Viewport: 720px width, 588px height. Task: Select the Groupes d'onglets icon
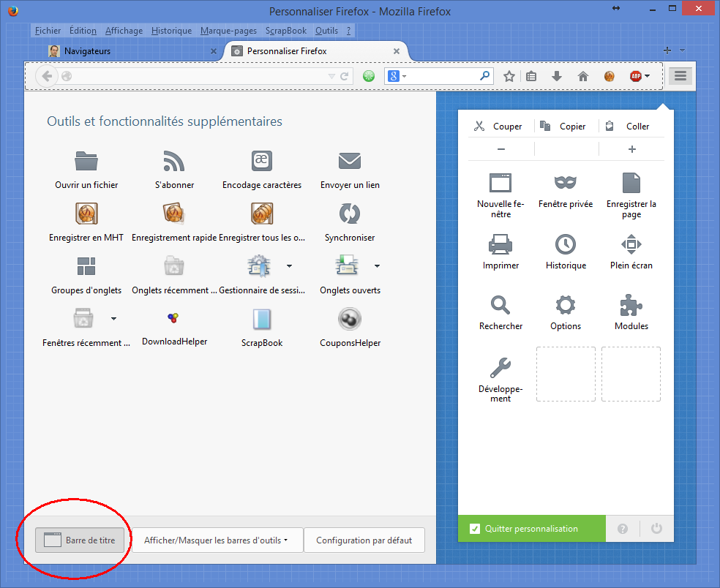[x=86, y=266]
